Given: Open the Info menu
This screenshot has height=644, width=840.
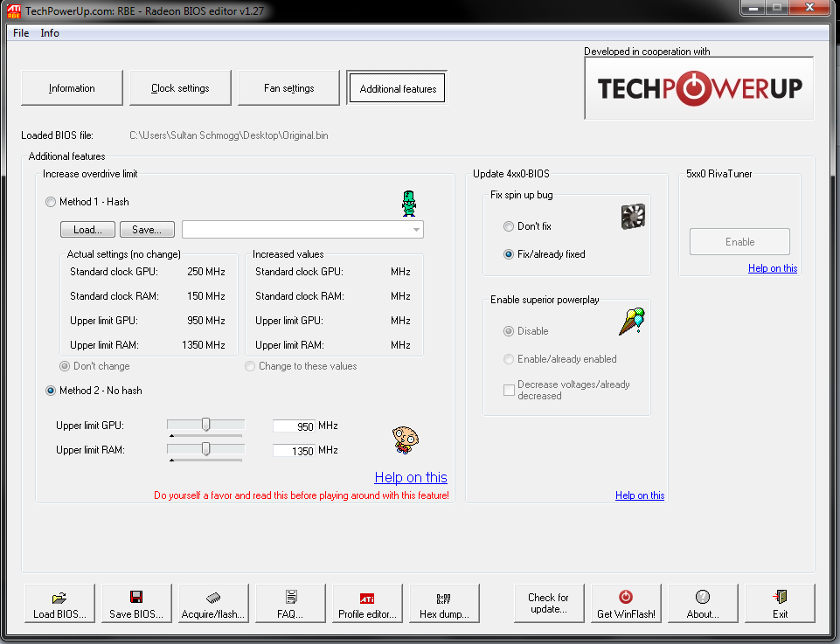Looking at the screenshot, I should click(x=50, y=33).
